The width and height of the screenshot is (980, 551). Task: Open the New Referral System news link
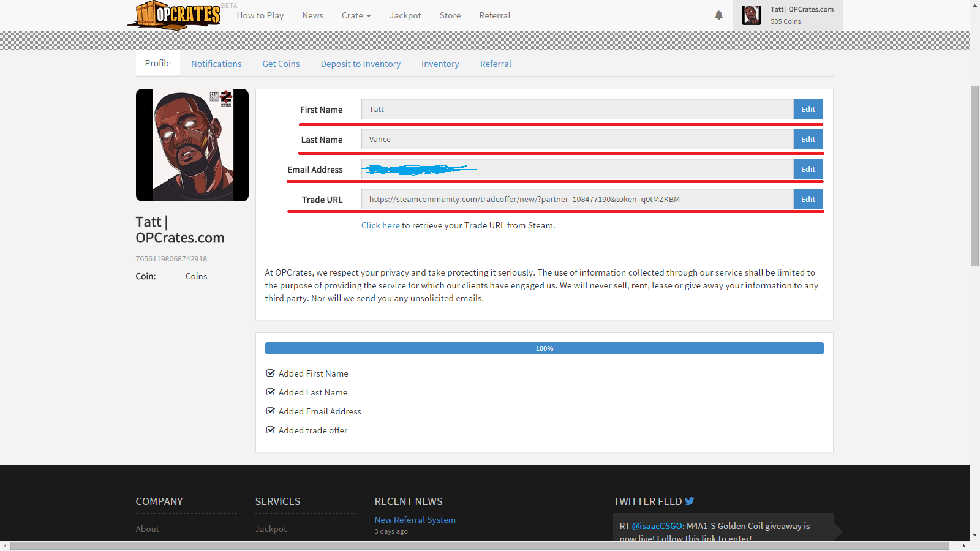[x=415, y=520]
